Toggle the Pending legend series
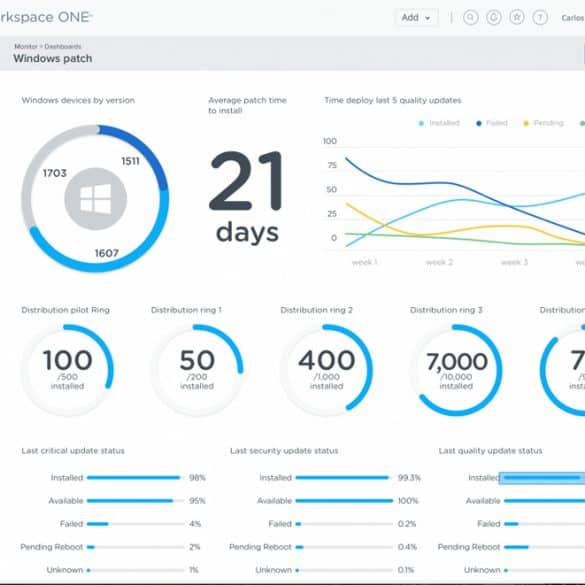This screenshot has height=585, width=585. [544, 123]
